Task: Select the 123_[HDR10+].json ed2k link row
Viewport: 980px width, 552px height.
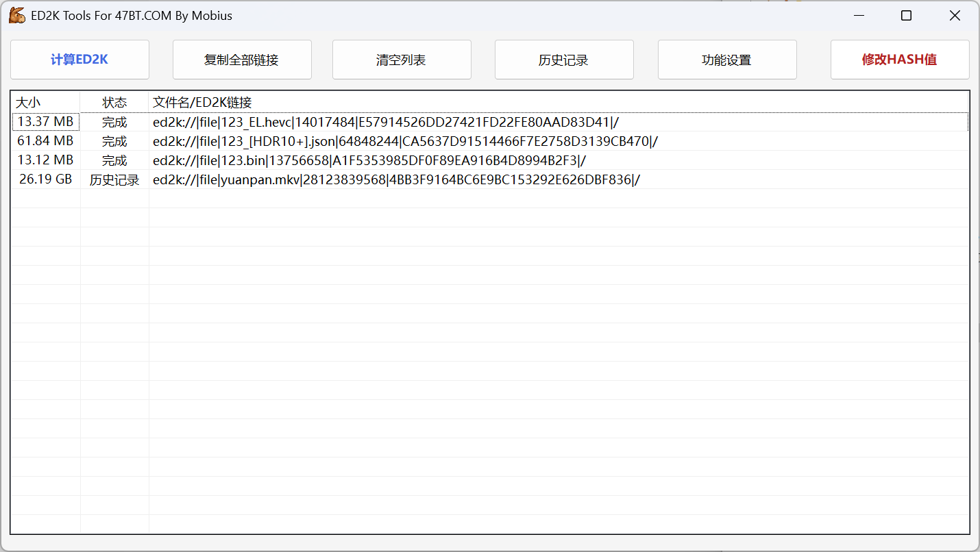Action: 405,142
